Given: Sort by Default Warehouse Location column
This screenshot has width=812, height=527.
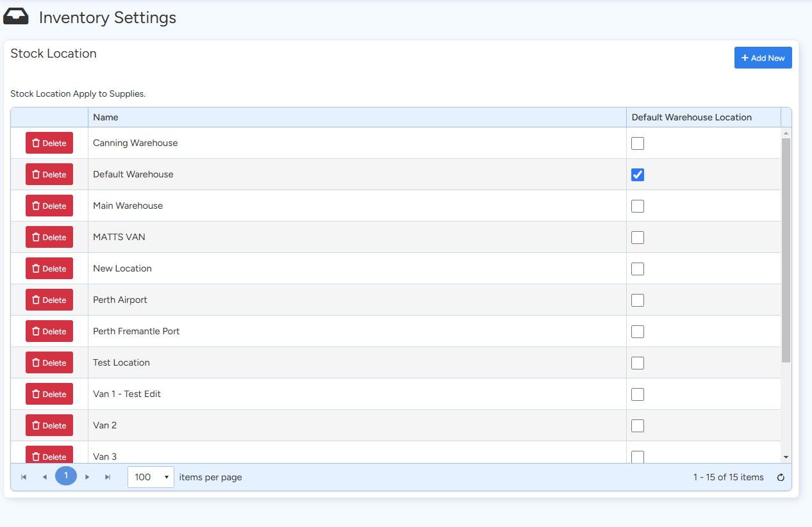Looking at the screenshot, I should (x=692, y=117).
